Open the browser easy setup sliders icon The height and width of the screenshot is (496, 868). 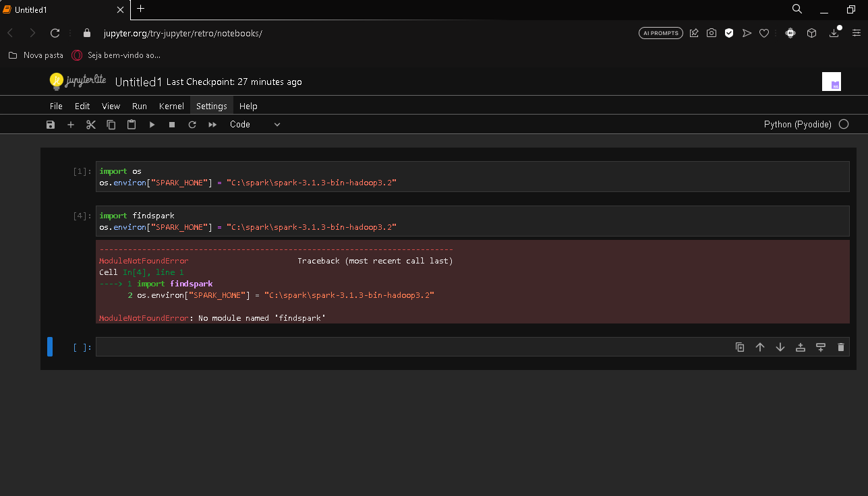857,33
